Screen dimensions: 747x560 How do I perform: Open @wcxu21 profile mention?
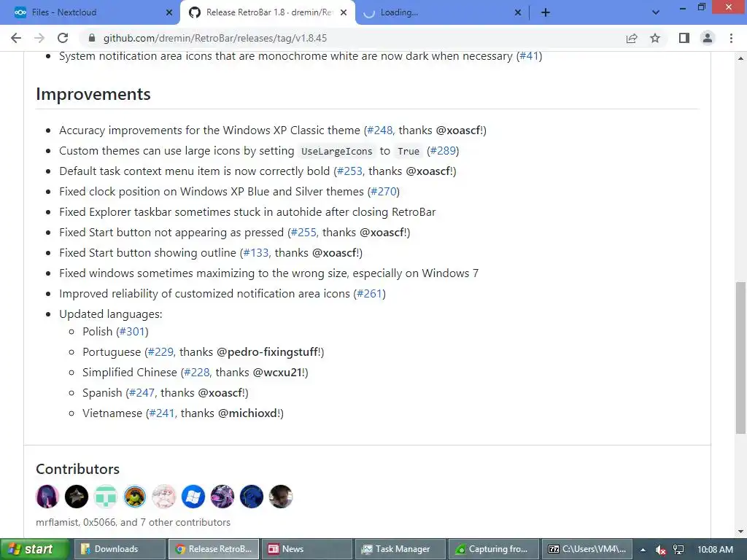(277, 373)
